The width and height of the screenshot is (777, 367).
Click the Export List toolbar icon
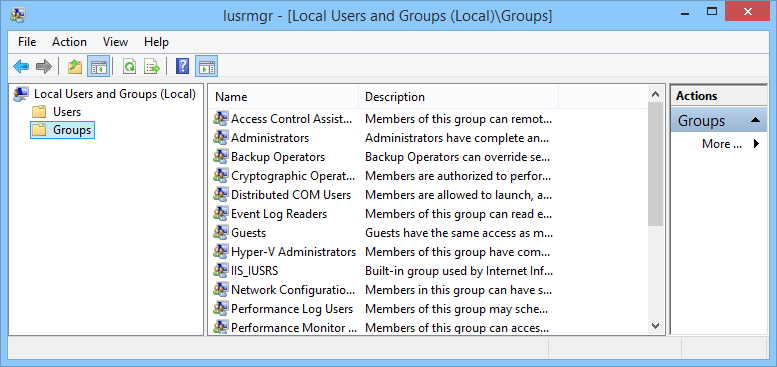(152, 66)
